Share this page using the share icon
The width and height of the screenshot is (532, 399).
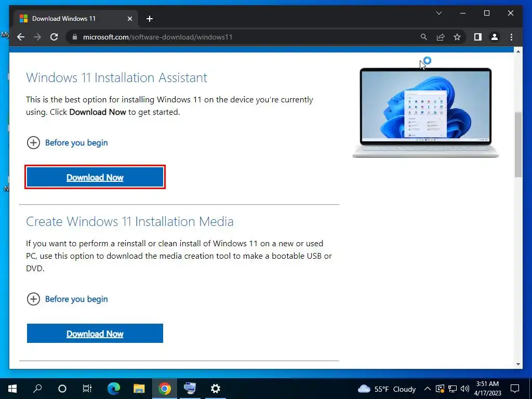(x=441, y=37)
